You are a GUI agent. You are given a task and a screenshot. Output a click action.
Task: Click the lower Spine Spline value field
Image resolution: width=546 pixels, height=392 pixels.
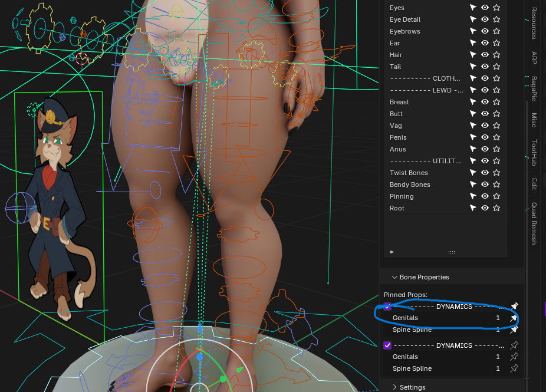(x=447, y=368)
